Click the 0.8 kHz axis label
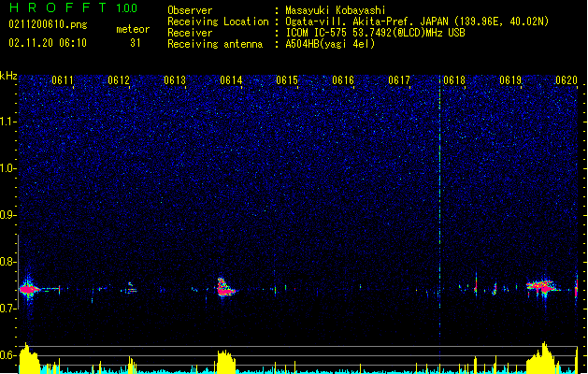The width and height of the screenshot is (588, 374). (8, 262)
